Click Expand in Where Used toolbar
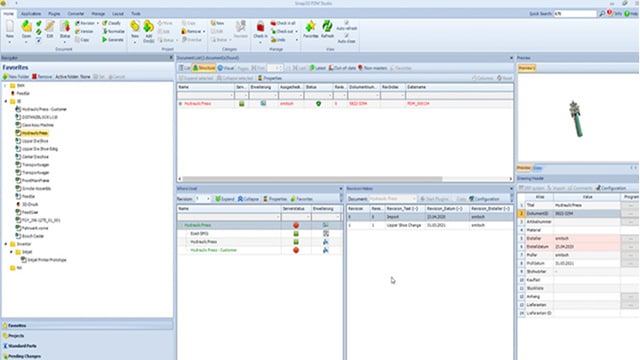 pos(225,199)
